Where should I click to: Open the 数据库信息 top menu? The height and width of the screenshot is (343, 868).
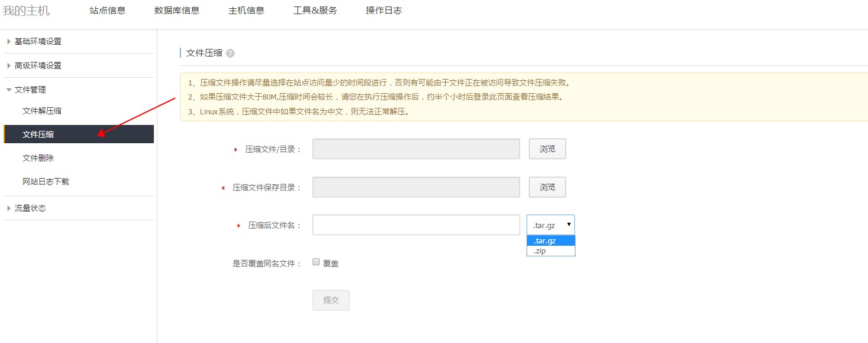tap(176, 11)
